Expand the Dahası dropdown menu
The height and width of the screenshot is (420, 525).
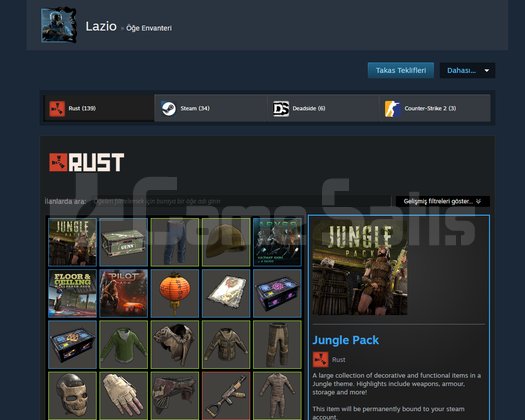(467, 71)
